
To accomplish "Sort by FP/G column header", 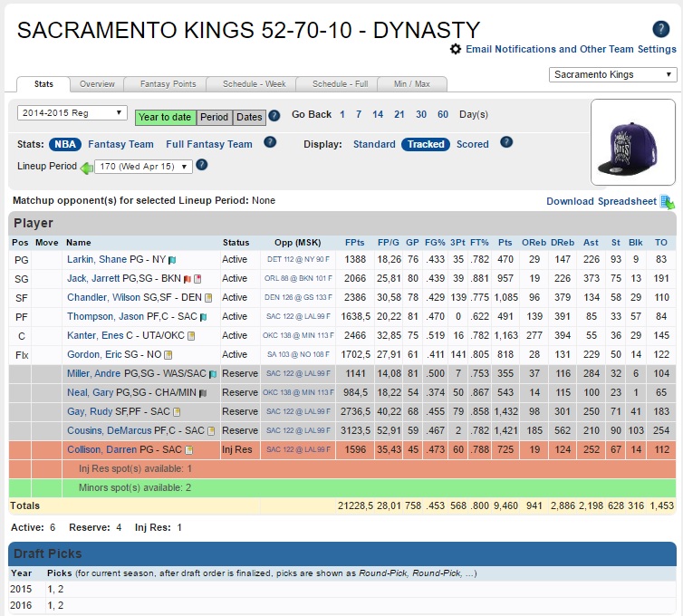I will [388, 243].
